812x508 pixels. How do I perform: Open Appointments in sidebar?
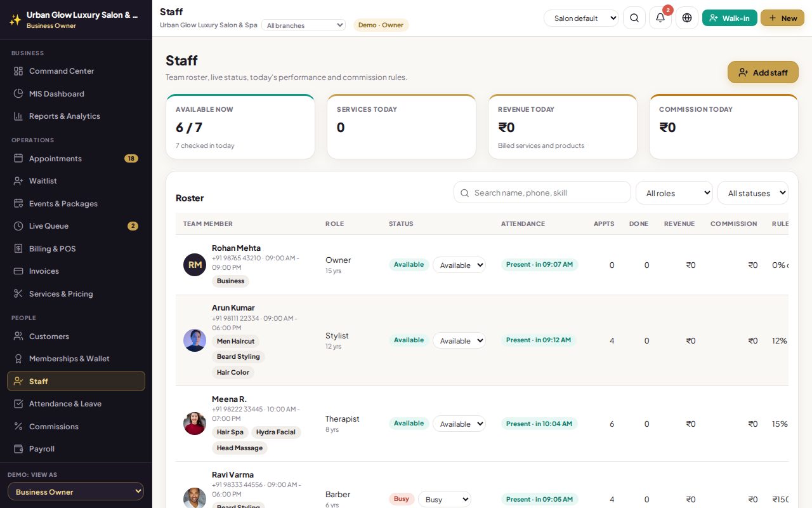point(76,159)
